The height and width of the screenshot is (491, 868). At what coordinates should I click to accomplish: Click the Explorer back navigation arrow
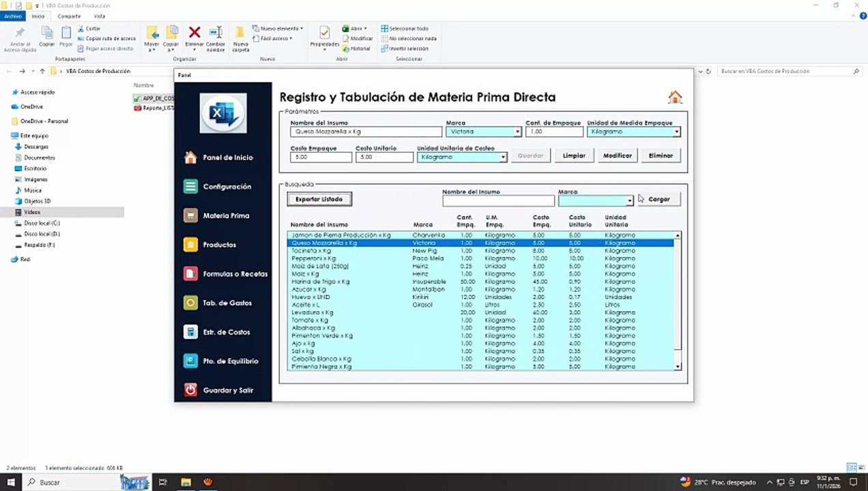tap(10, 71)
